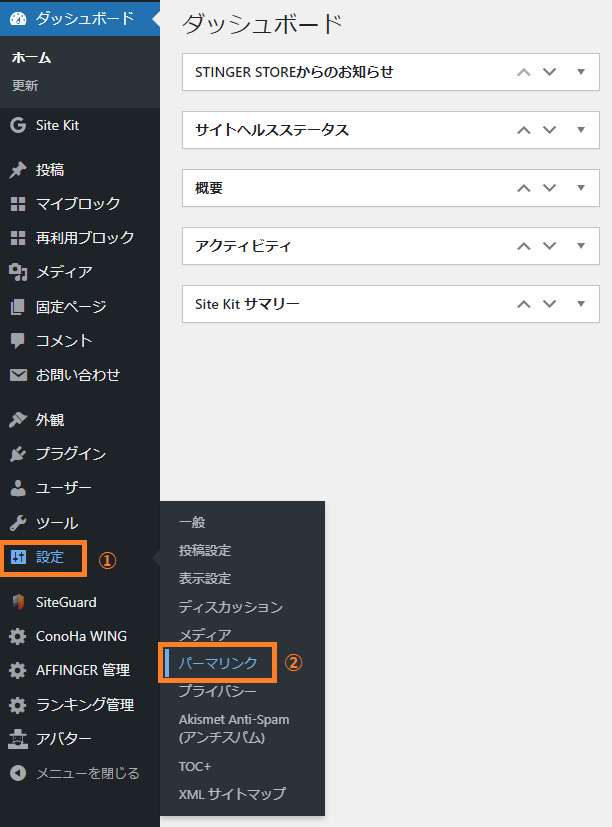Click the Site Kit Google G icon
The image size is (612, 827).
tap(18, 125)
